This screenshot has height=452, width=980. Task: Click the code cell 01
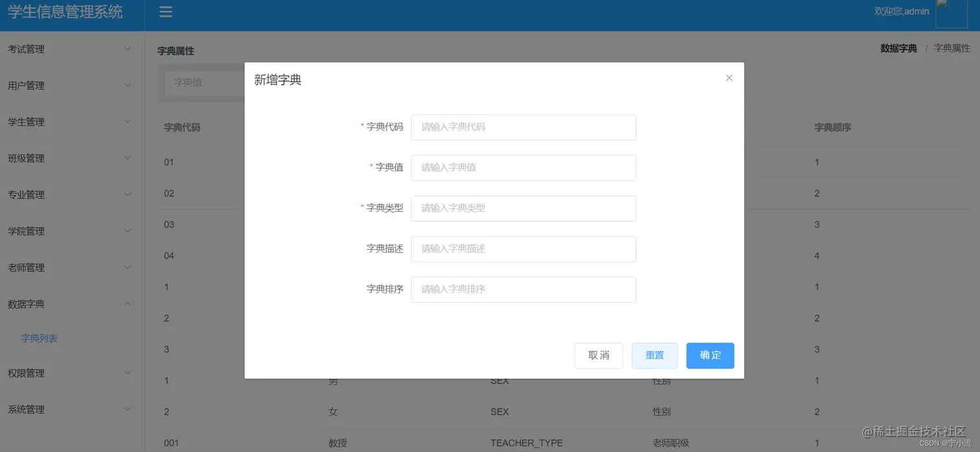pyautogui.click(x=169, y=162)
